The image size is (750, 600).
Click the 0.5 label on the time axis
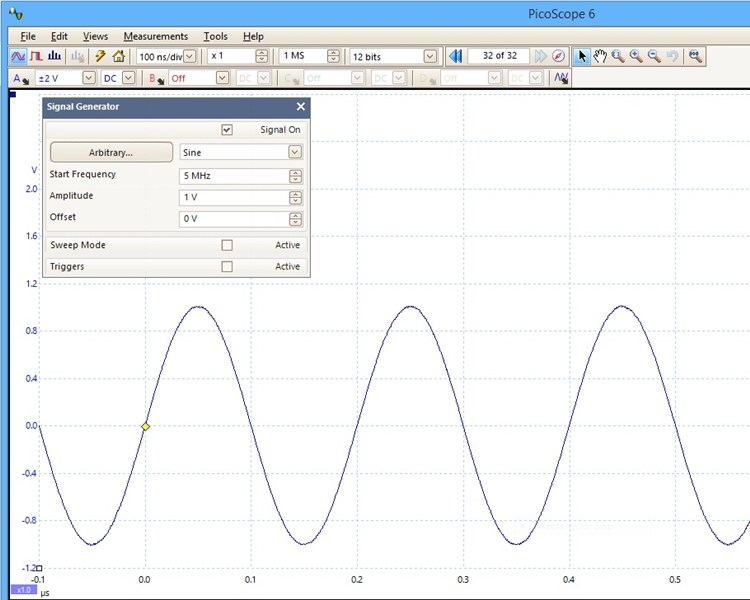tap(675, 579)
